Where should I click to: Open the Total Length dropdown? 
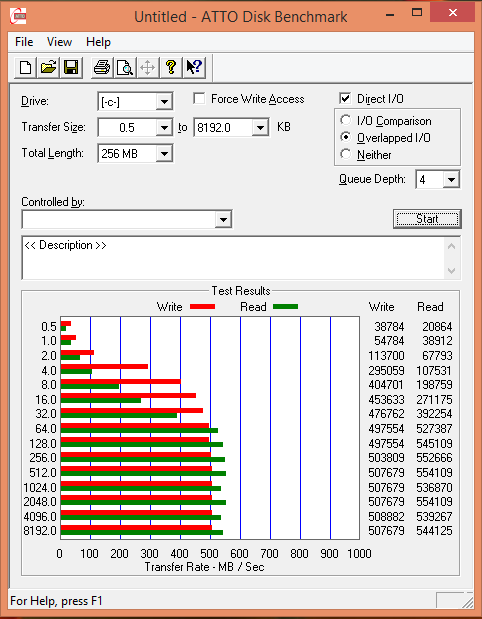[x=163, y=153]
